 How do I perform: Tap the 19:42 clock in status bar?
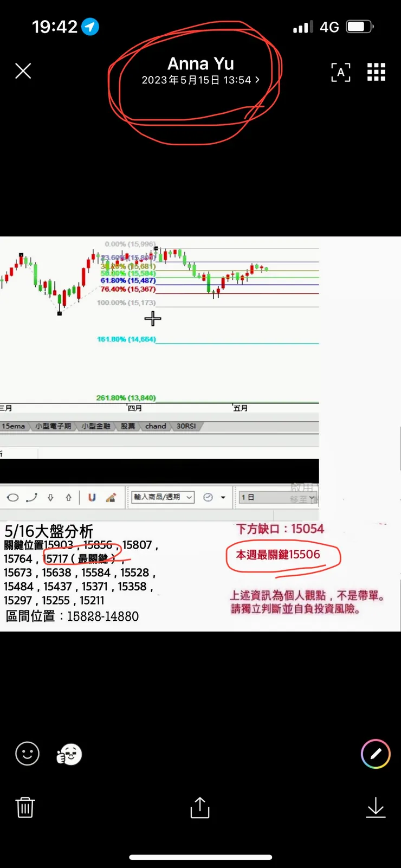55,27
